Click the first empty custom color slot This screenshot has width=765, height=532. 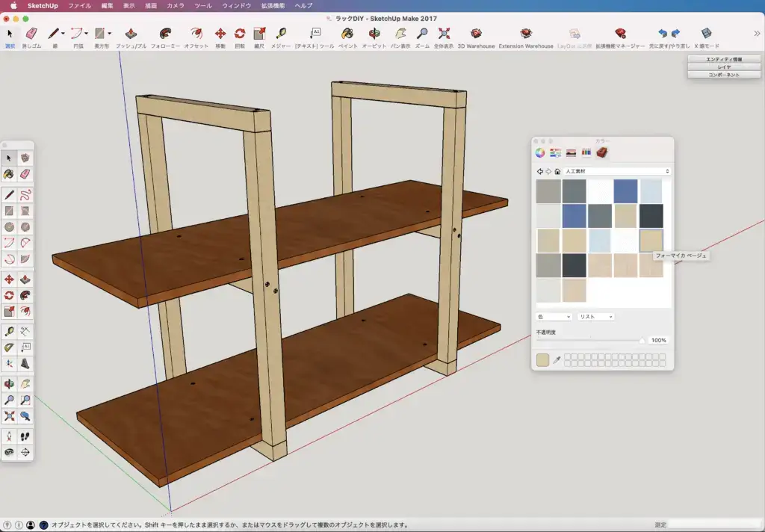568,357
